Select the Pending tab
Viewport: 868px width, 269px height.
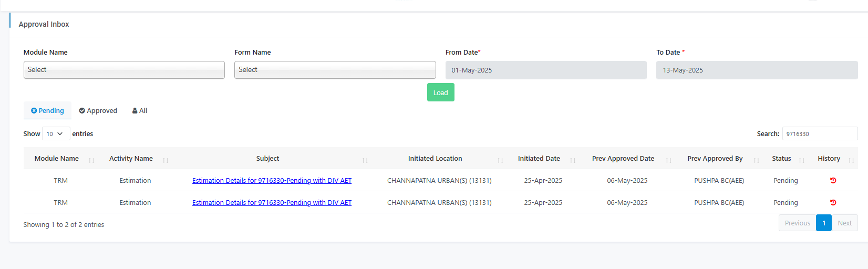pos(47,111)
